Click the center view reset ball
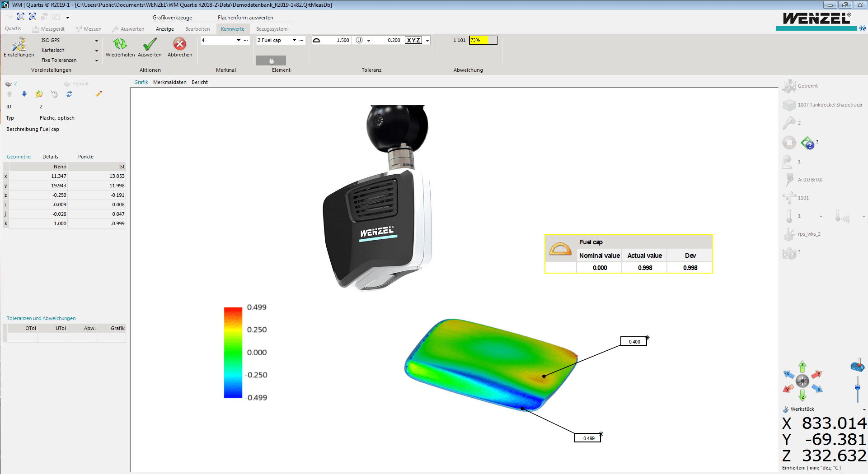 coord(802,381)
